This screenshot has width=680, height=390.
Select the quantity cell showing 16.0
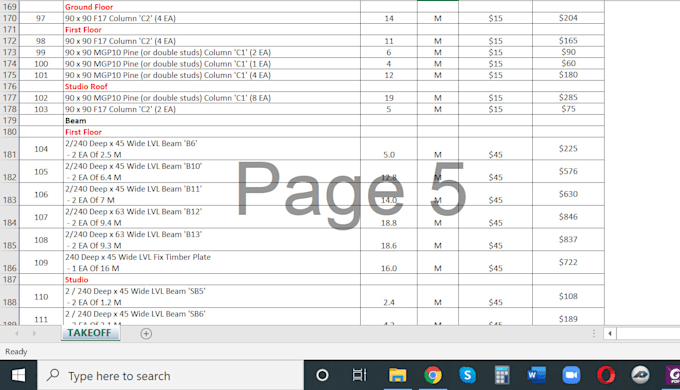389,262
